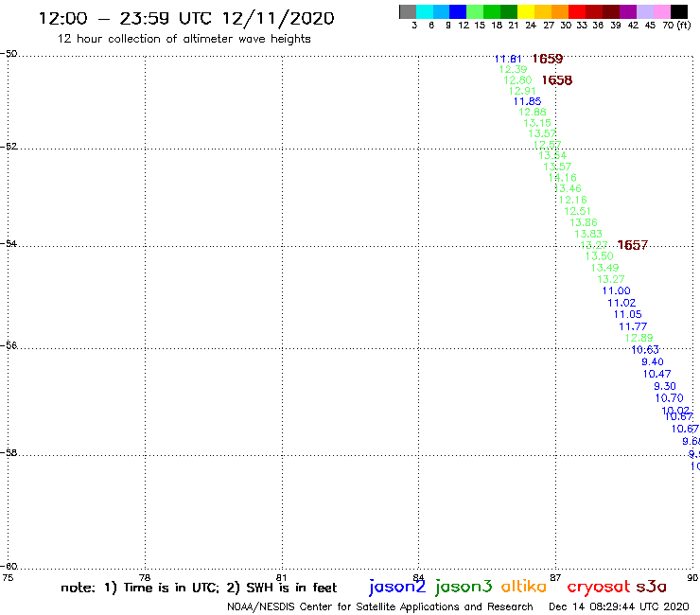Select the 12.39 wave height value

click(514, 69)
